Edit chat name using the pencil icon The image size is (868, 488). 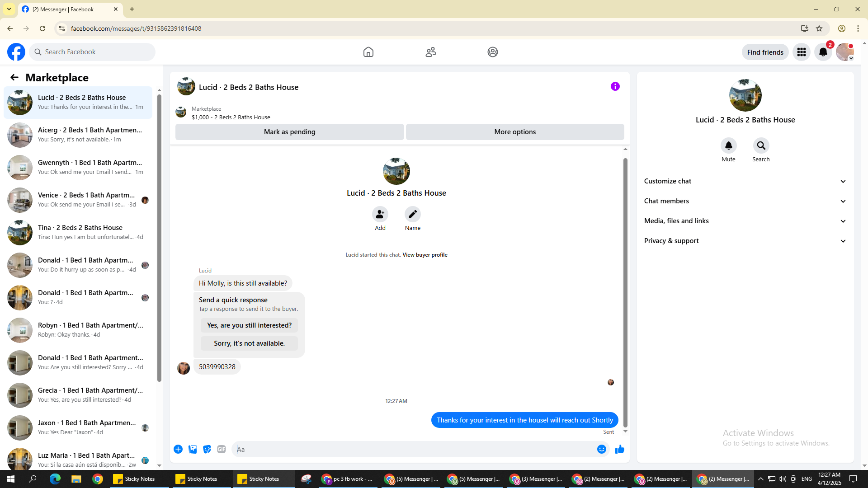click(413, 214)
